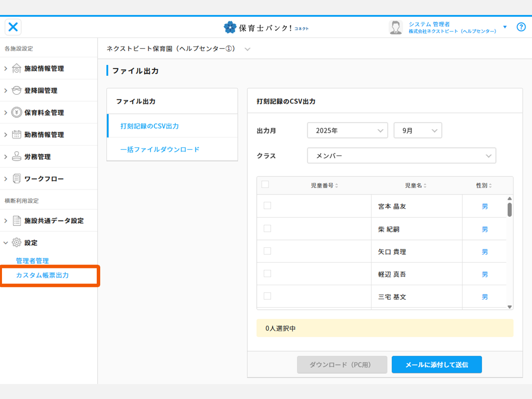Open the 9月 month dropdown
The width and height of the screenshot is (532, 399).
point(417,131)
